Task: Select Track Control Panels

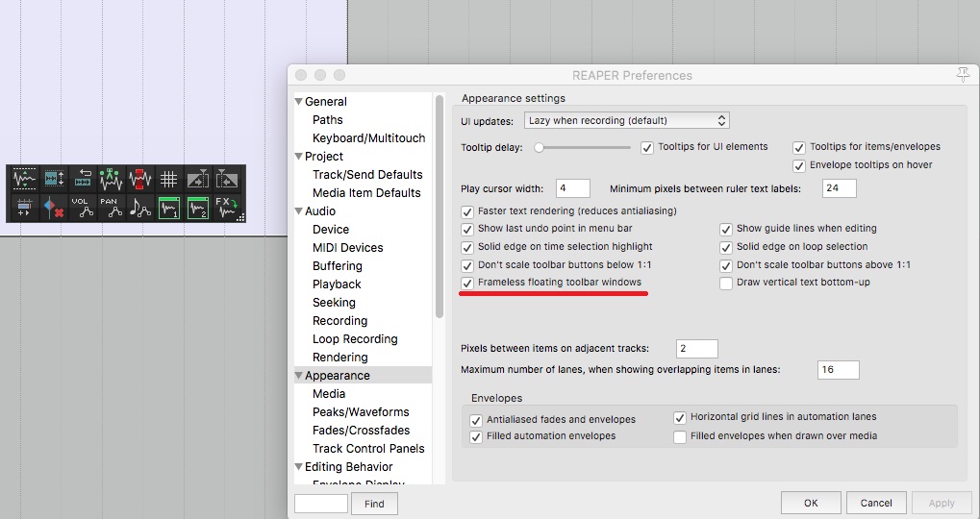Action: point(368,449)
